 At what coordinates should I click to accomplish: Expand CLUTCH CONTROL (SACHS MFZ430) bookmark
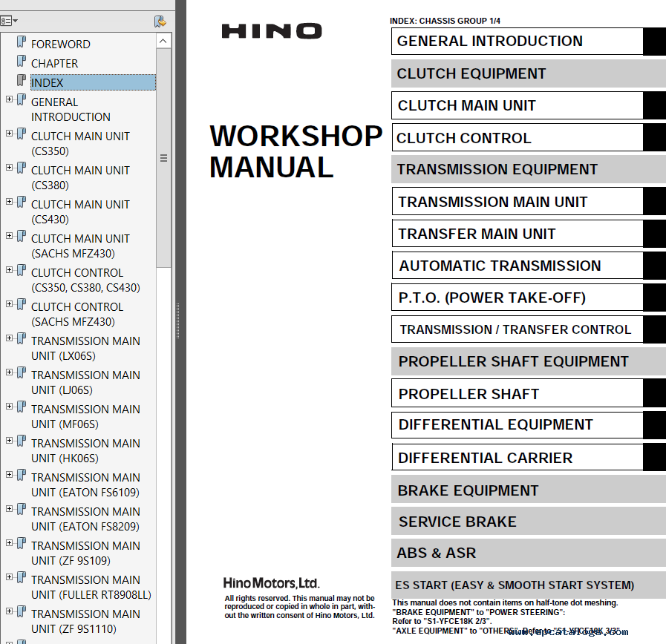coord(10,304)
